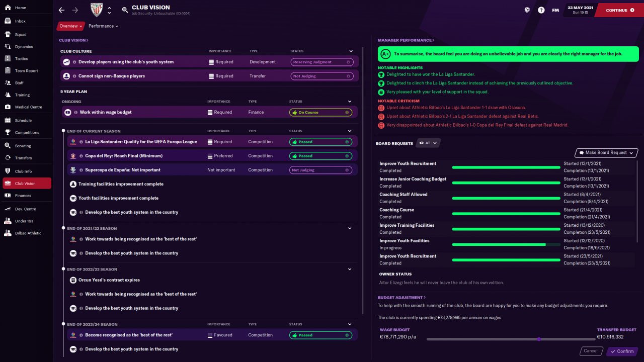Screen dimensions: 644x362
Task: Collapse the End of Current Season section
Action: coord(350,131)
